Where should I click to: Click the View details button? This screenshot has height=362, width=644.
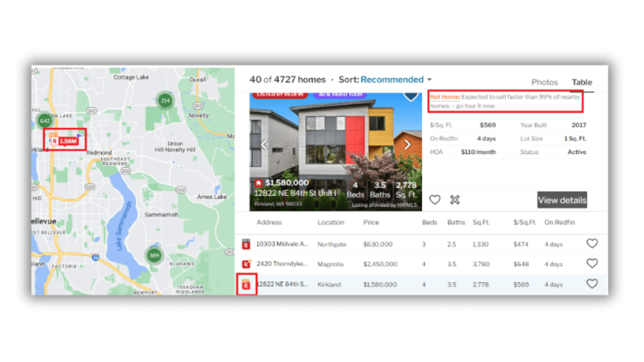pyautogui.click(x=562, y=200)
